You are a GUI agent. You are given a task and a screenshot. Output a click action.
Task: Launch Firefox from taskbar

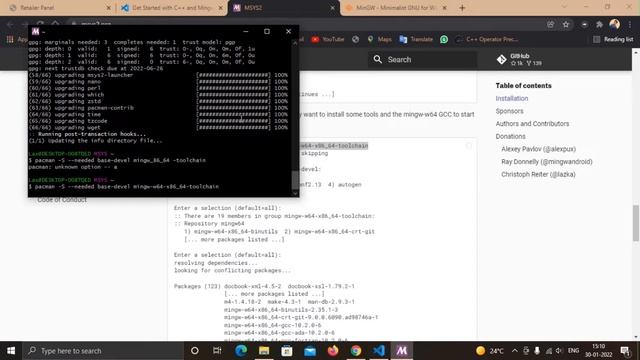333,351
